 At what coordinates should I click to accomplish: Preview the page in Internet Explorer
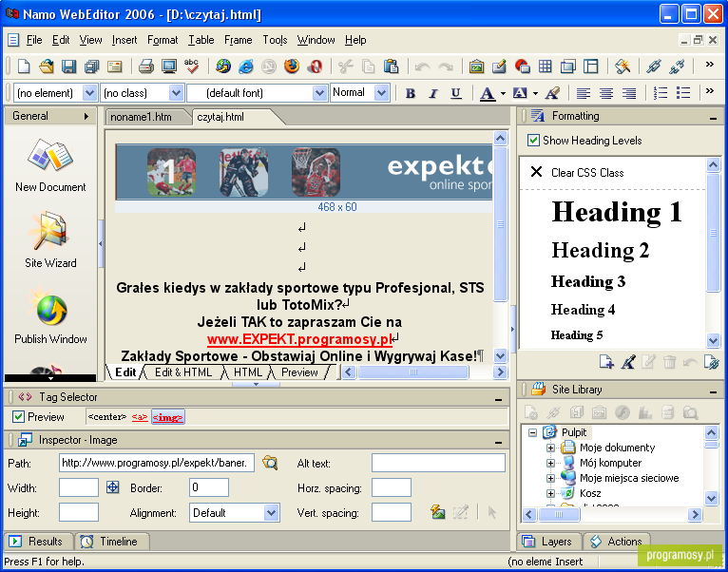click(x=246, y=67)
